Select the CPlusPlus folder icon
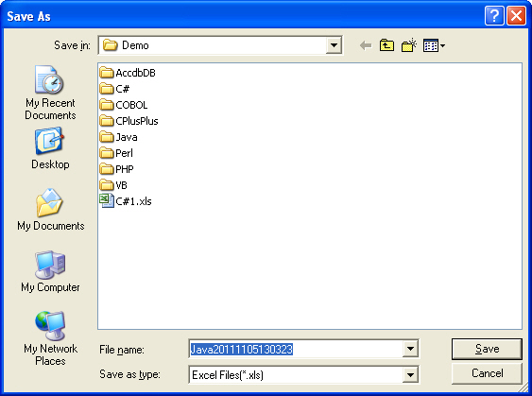The width and height of the screenshot is (532, 396). [107, 121]
